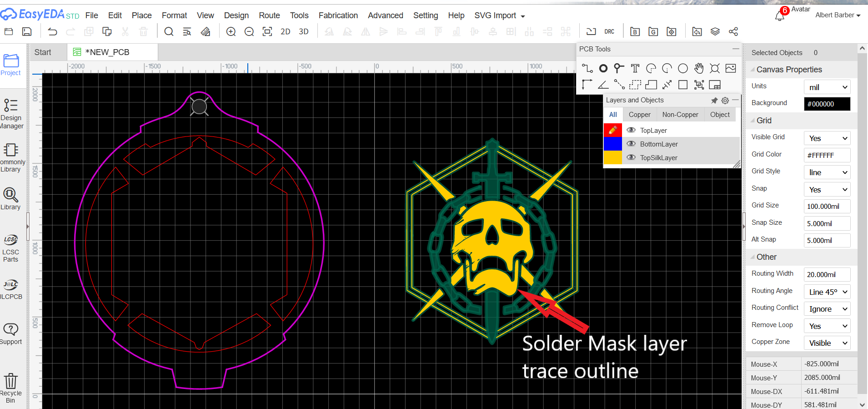The height and width of the screenshot is (409, 868).
Task: Select the Track routing tool in PCB Tools
Action: pyautogui.click(x=587, y=68)
